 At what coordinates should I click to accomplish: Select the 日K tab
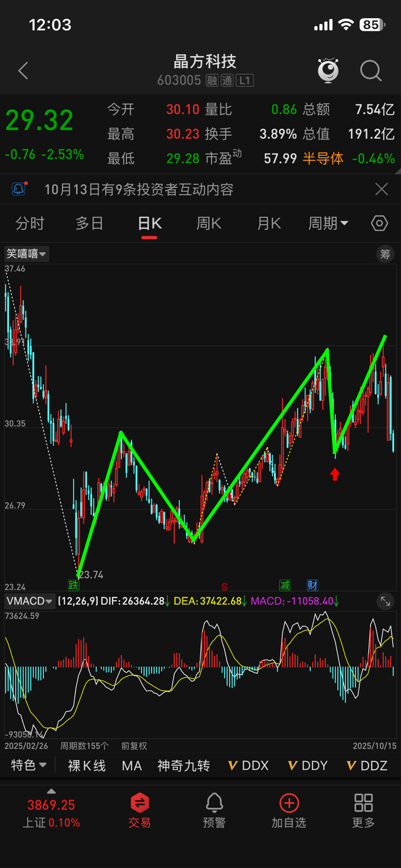click(149, 223)
